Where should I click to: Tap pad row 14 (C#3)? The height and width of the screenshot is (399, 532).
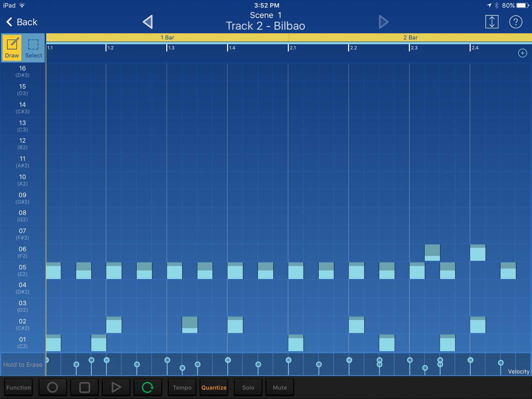pyautogui.click(x=23, y=108)
